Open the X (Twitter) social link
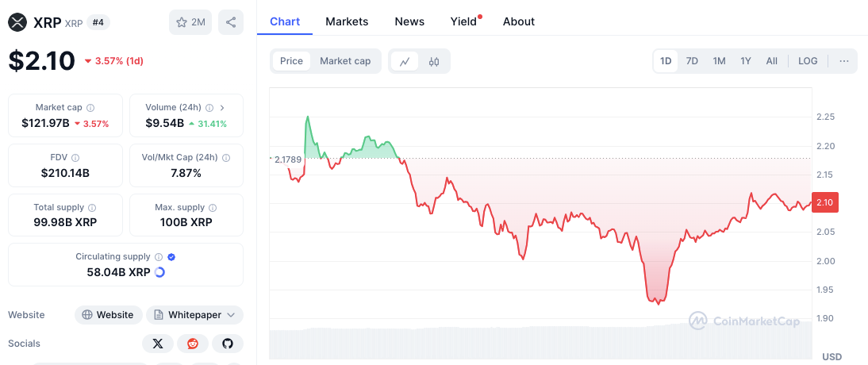This screenshot has width=868, height=365. tap(158, 344)
